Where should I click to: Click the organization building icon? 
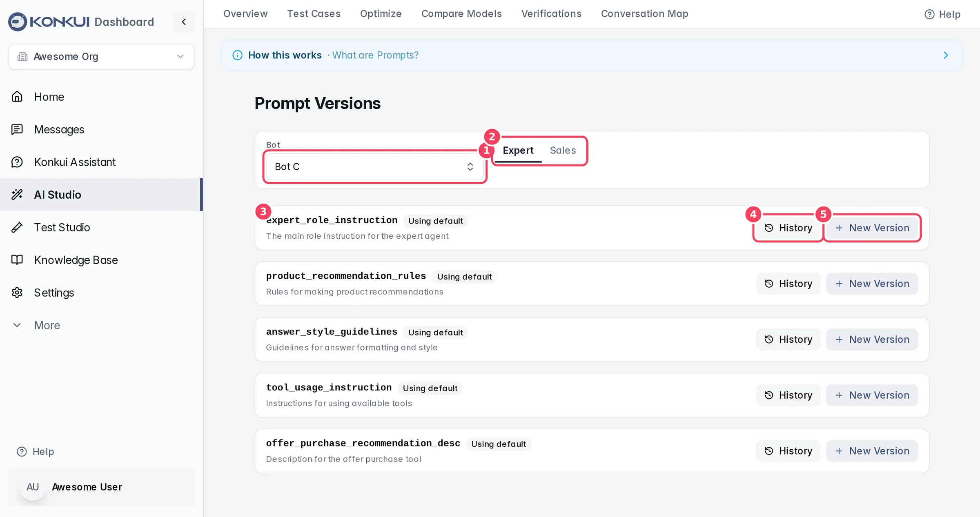click(22, 56)
